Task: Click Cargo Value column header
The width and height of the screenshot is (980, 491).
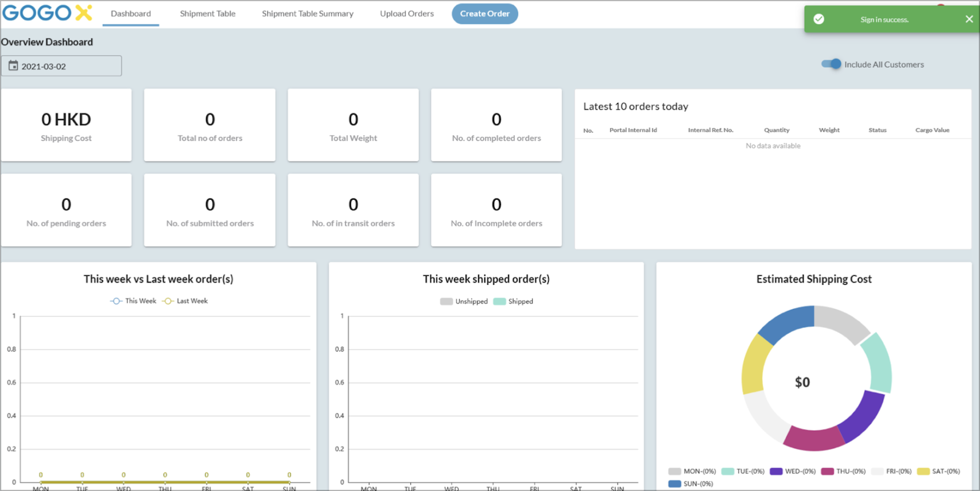Action: tap(932, 130)
